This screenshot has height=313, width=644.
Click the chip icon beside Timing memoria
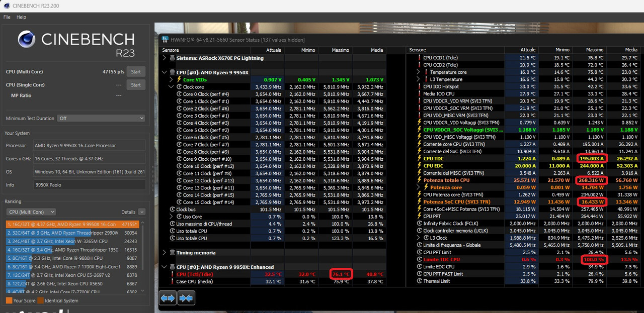tap(173, 253)
